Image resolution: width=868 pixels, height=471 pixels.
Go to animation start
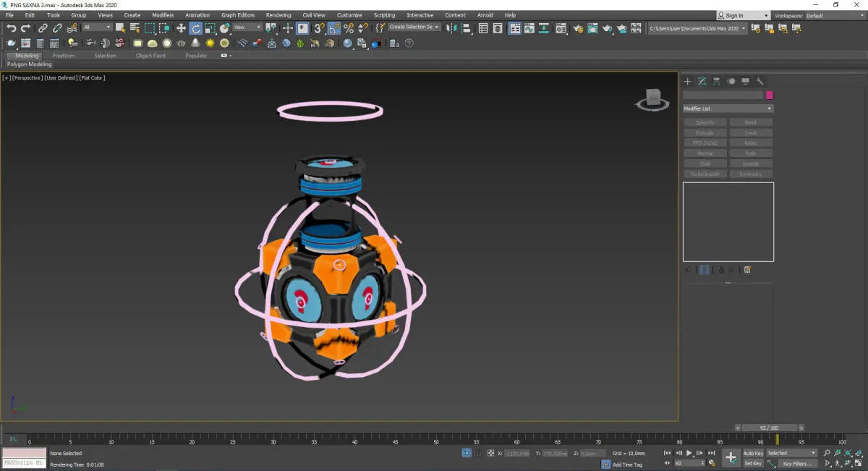(667, 453)
